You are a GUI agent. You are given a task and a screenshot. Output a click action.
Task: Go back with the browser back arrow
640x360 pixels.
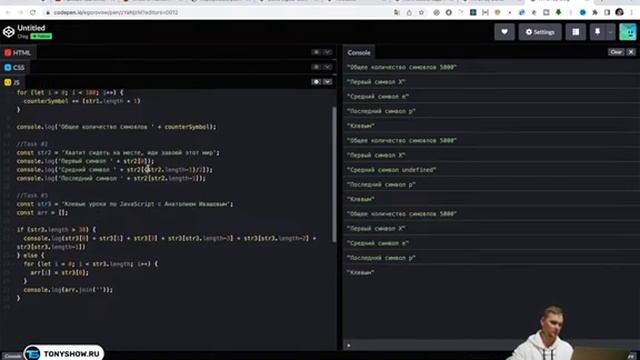(x=8, y=13)
